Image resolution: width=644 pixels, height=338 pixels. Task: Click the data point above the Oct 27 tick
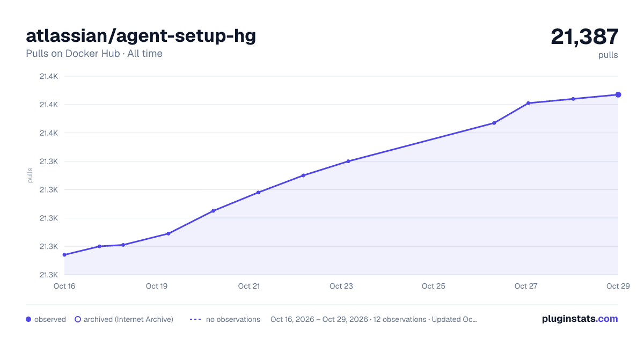click(528, 103)
